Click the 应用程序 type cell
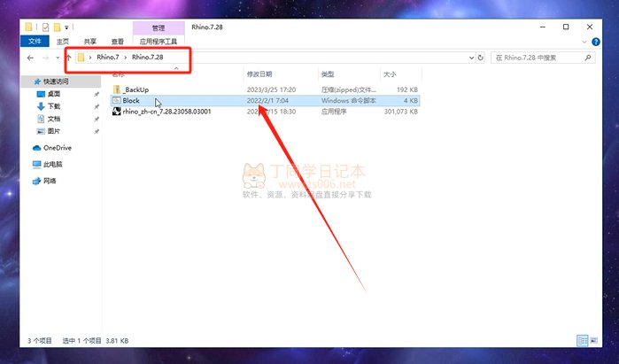 coord(334,112)
